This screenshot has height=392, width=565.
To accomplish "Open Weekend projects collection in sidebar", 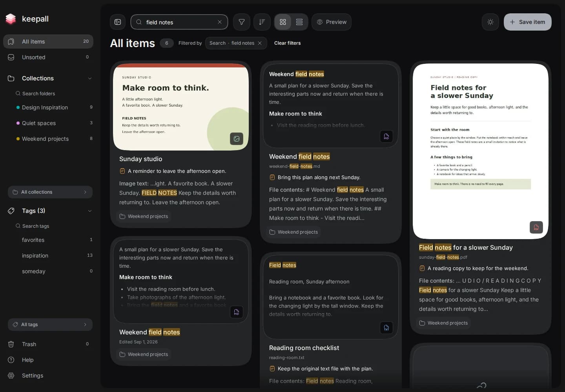I will click(54, 139).
